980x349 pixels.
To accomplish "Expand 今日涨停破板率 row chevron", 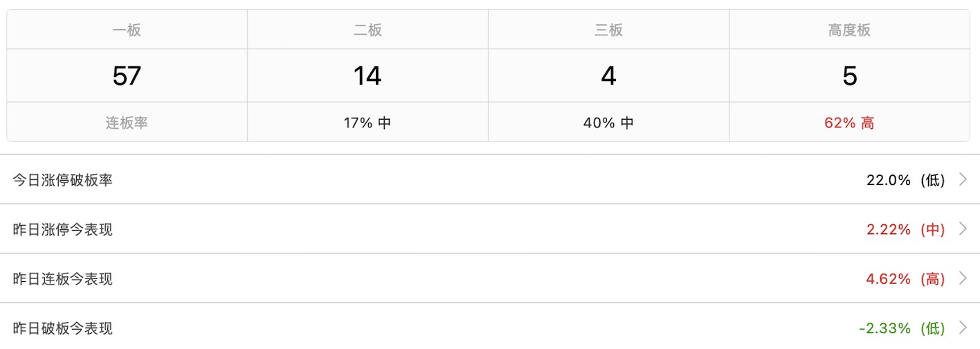I will pyautogui.click(x=963, y=180).
